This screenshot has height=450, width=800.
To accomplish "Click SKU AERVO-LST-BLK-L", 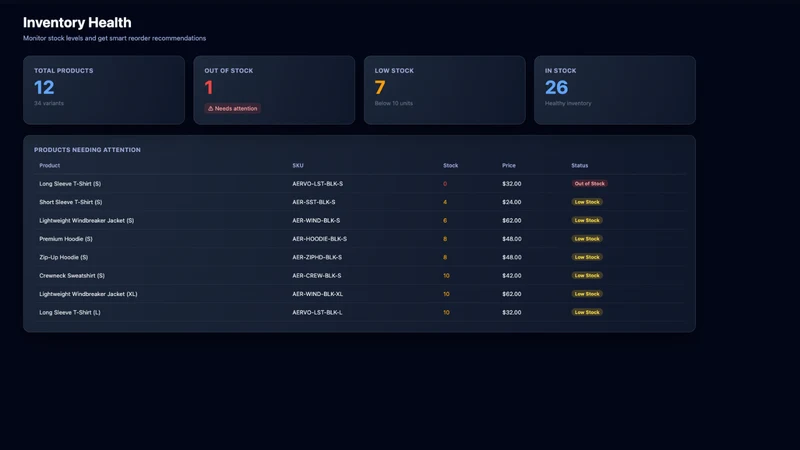I will point(317,312).
